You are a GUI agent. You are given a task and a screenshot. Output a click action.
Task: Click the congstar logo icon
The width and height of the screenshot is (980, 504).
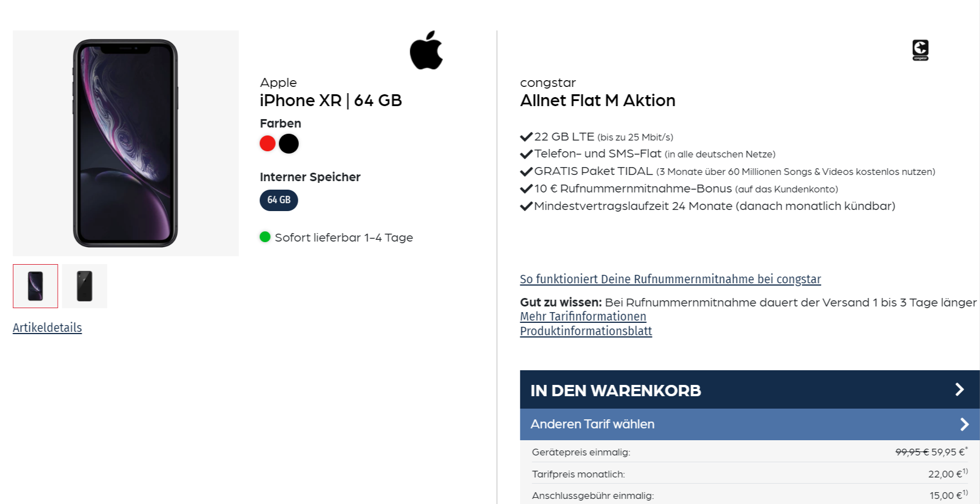(x=920, y=50)
